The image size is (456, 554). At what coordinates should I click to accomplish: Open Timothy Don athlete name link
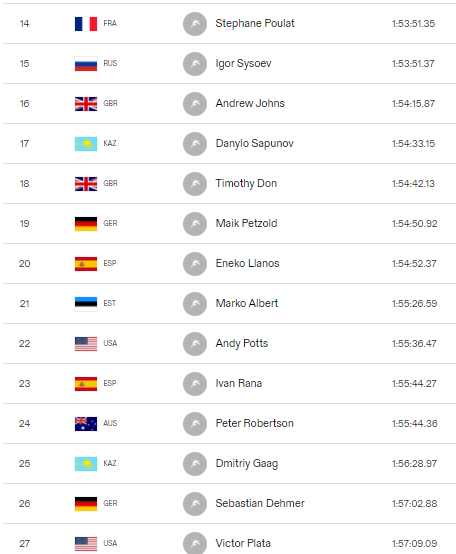[x=246, y=183]
